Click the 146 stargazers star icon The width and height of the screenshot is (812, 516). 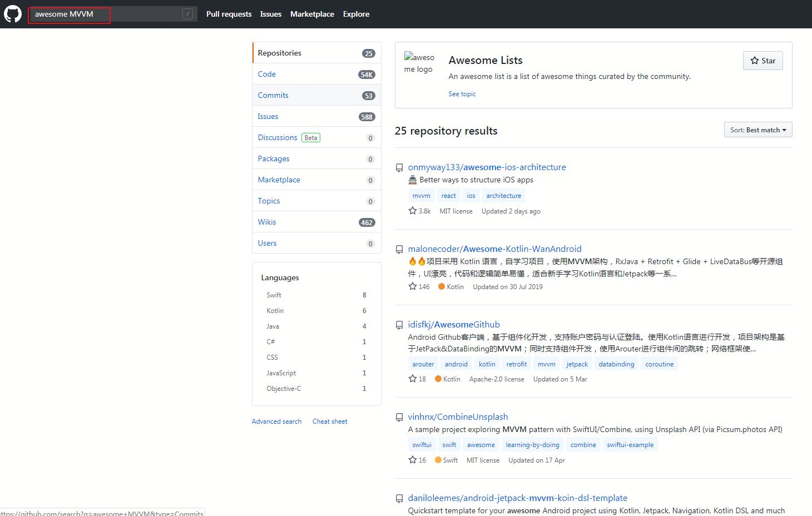click(x=412, y=286)
